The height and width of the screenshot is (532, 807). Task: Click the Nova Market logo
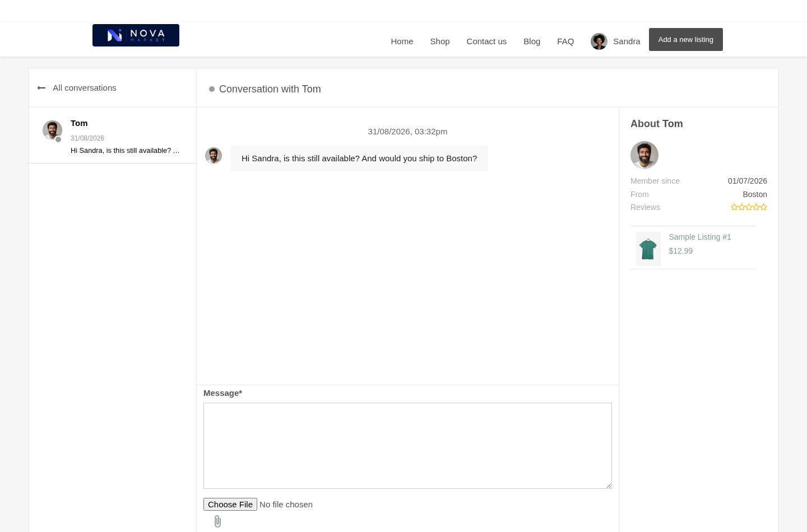point(136,35)
